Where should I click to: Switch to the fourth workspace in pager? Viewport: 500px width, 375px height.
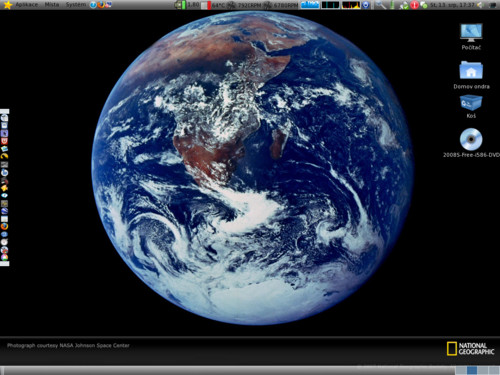tap(494, 370)
